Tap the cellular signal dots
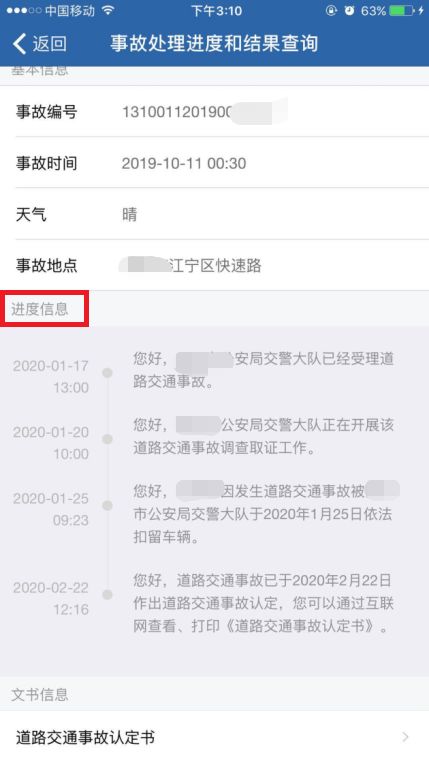The width and height of the screenshot is (429, 763). 23,10
